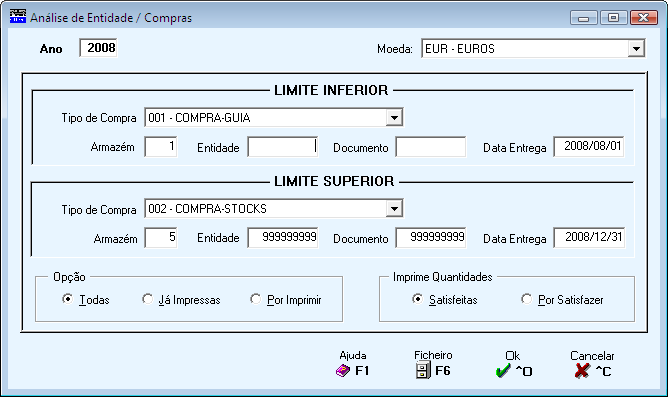The height and width of the screenshot is (397, 668).
Task: Click the lower limit Documento field
Action: point(431,147)
